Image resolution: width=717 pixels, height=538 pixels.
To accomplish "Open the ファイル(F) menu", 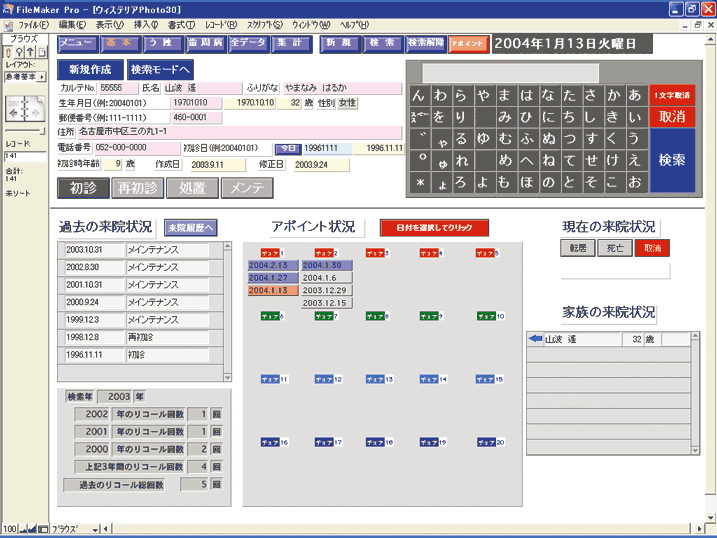I will click(33, 23).
